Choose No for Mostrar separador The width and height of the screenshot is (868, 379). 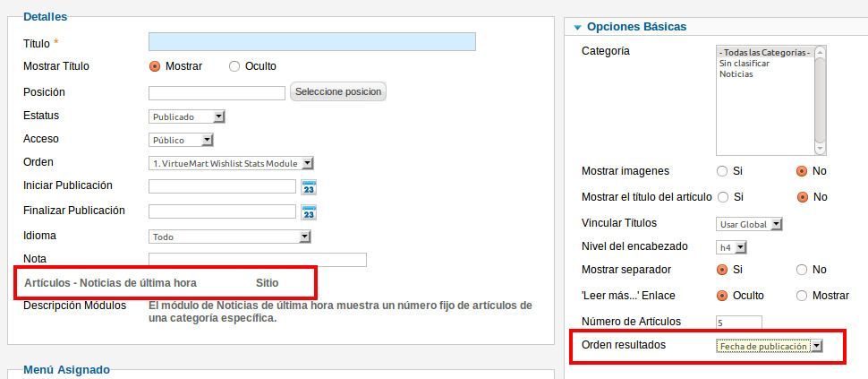pyautogui.click(x=802, y=270)
